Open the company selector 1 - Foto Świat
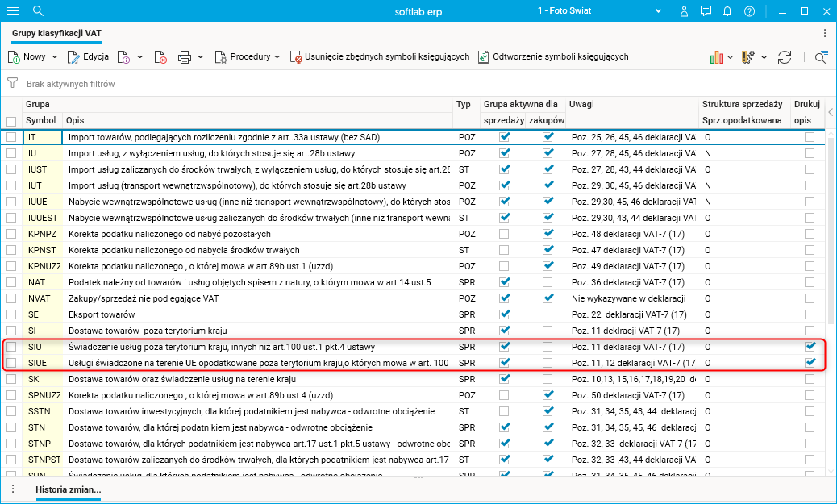 click(599, 10)
